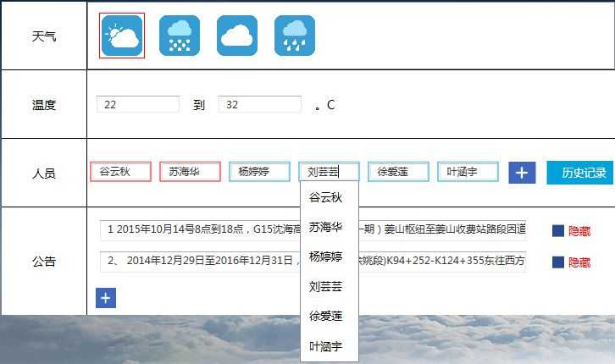
Task: Click the minimum temperature field showing 22
Action: [138, 104]
